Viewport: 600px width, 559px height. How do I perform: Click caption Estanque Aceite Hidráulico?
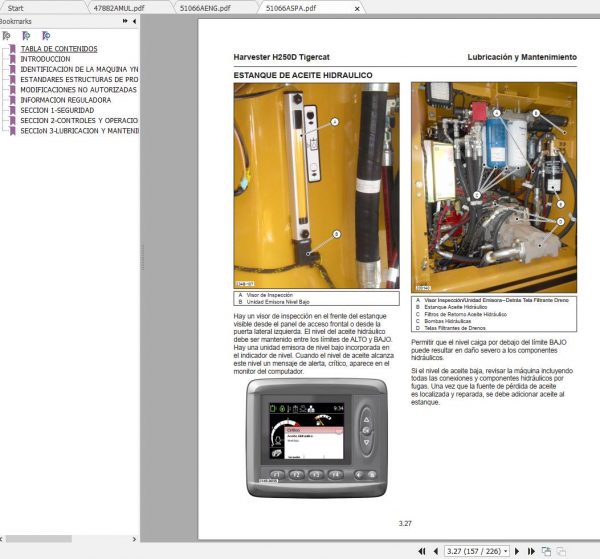point(455,307)
